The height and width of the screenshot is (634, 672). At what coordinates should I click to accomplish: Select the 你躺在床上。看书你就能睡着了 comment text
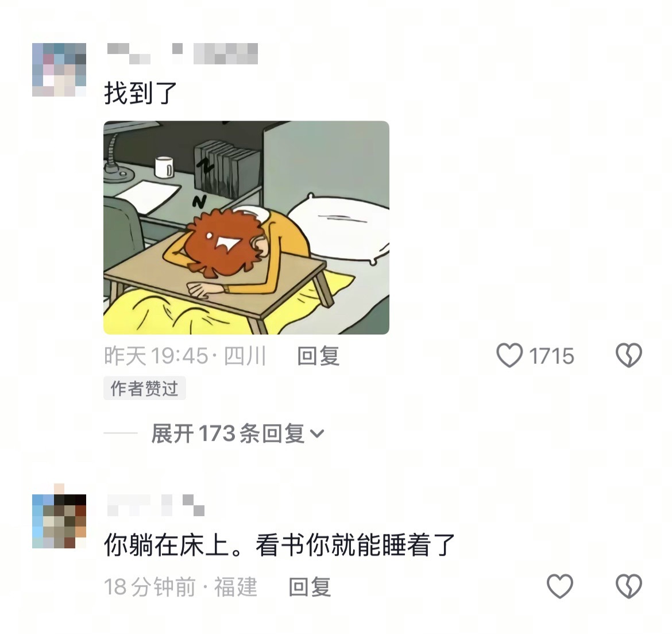pos(280,545)
